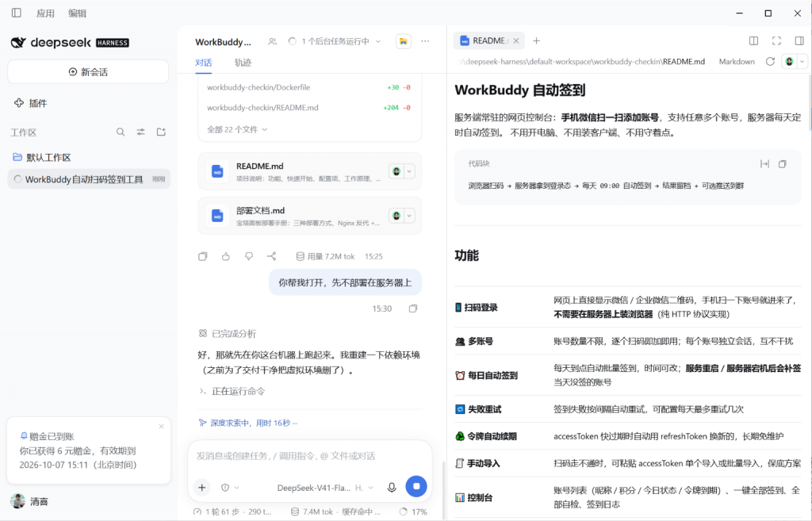Click the 用量 7.2M tok usage indicator
The width and height of the screenshot is (812, 521).
tap(325, 256)
